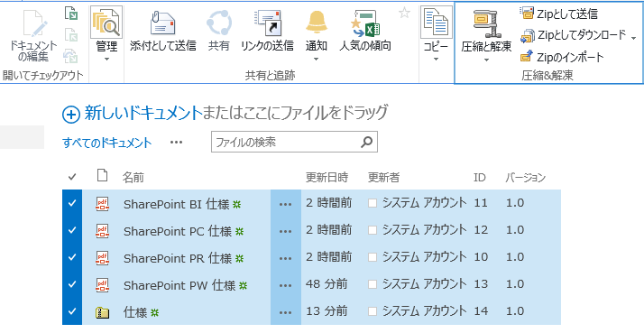Click the 添付として送信 envelope icon
The width and height of the screenshot is (644, 333).
pyautogui.click(x=162, y=23)
